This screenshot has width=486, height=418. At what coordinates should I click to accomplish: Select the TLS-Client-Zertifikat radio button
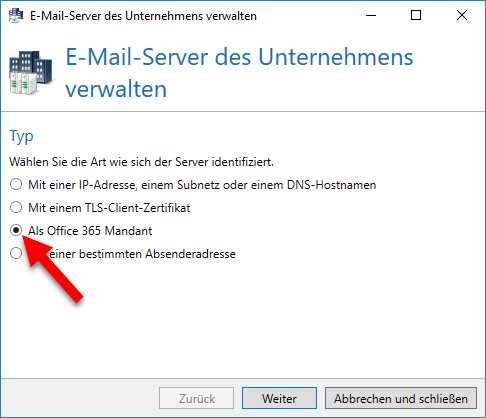(16, 207)
